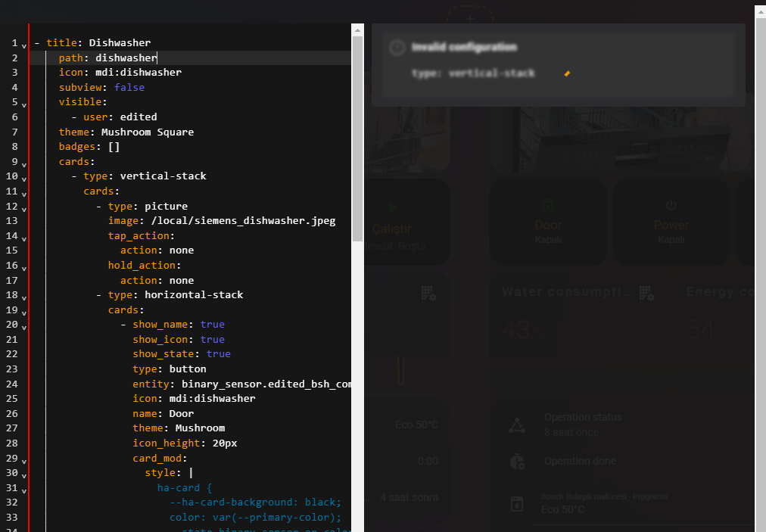Click 'theme: Mushroom' on line 27
Screen dimensions: 766x532
tap(179, 428)
